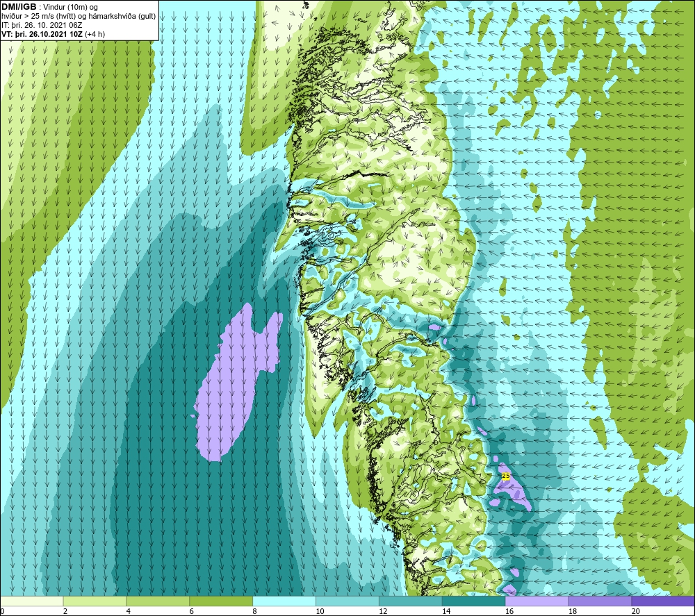Click the yellow 25 gust marker

click(x=506, y=476)
